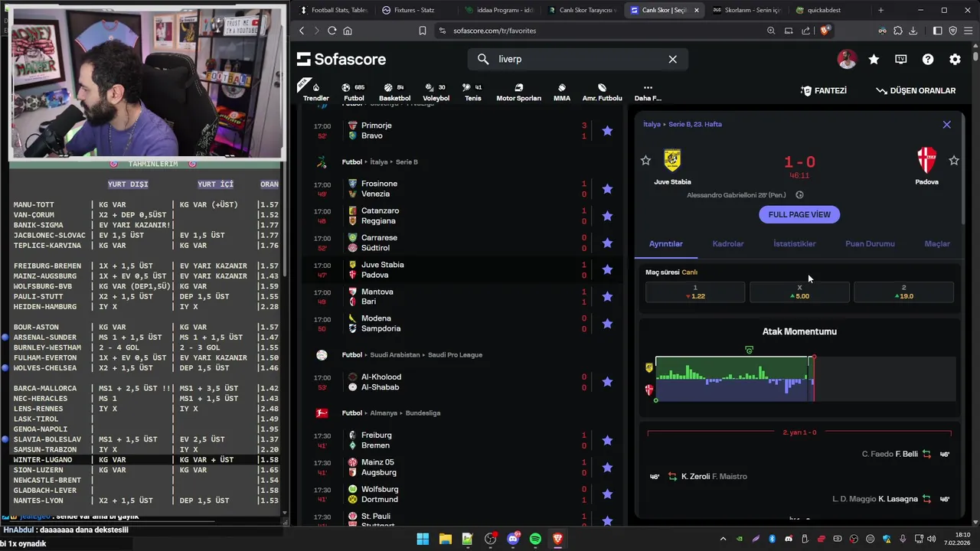Expand the Daha Fazla sports menu
Image resolution: width=980 pixels, height=551 pixels.
[x=648, y=92]
